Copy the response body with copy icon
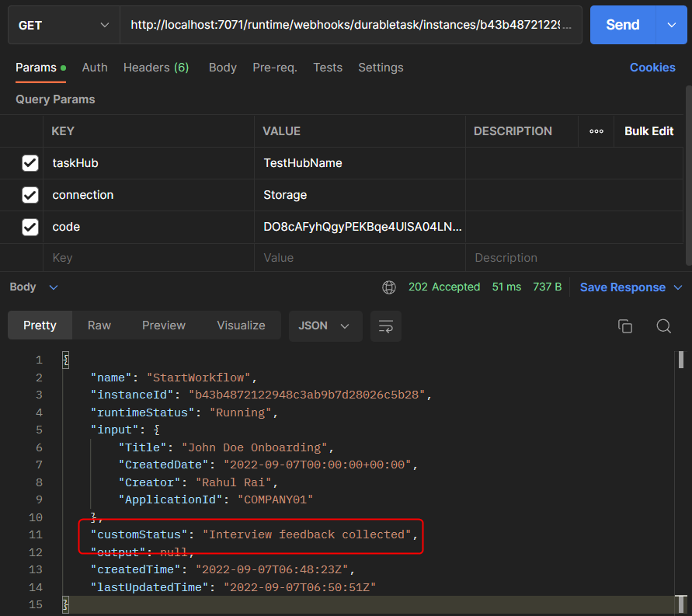Image resolution: width=692 pixels, height=616 pixels. tap(625, 326)
